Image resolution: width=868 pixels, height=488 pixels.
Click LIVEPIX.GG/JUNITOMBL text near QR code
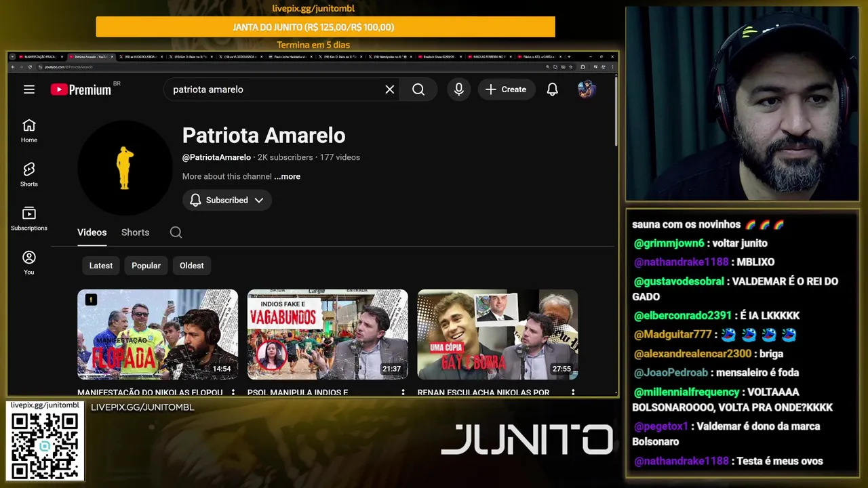coord(142,407)
